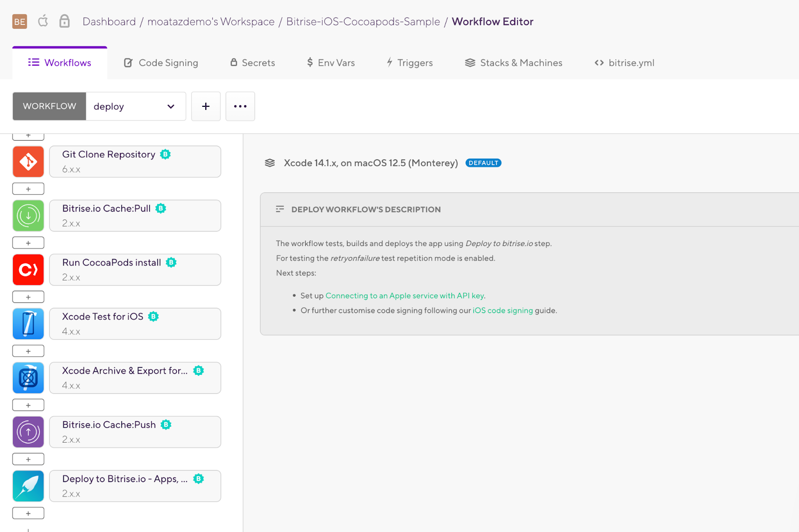Open moatazdemo's Workspace breadcrumb
Screen dimensions: 799x532
(211, 21)
